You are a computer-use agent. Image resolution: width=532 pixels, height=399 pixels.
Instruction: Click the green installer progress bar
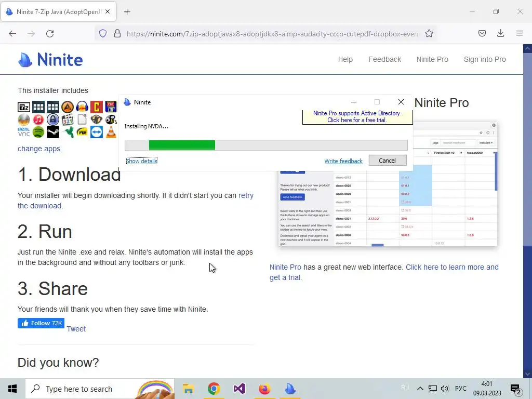266,145
